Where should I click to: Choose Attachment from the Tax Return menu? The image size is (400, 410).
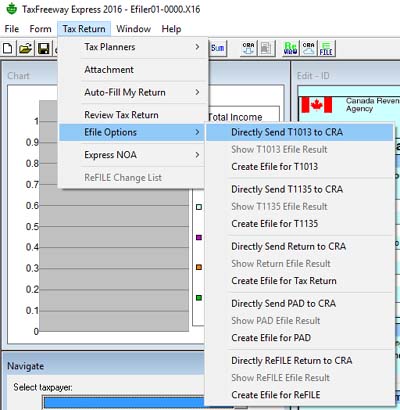(132, 70)
